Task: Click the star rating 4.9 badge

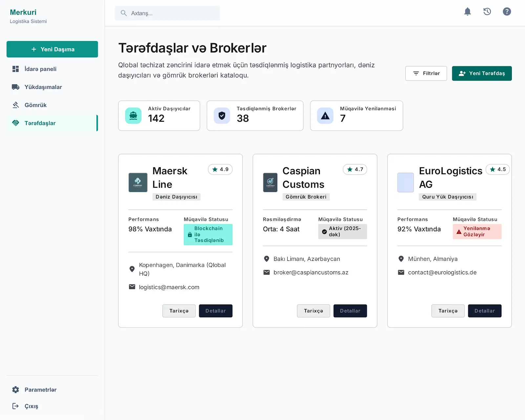Action: coord(220,169)
